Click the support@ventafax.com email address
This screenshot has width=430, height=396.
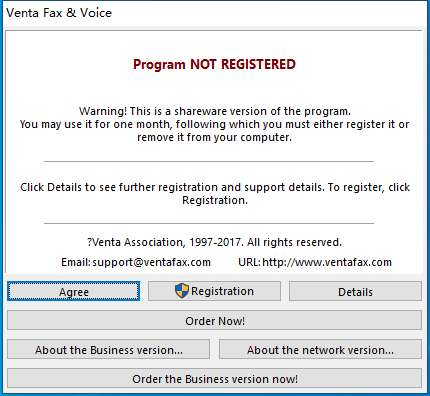coord(152,262)
